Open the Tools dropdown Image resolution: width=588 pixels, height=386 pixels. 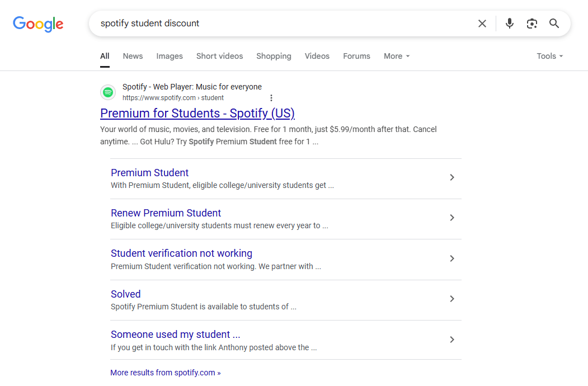pos(550,57)
